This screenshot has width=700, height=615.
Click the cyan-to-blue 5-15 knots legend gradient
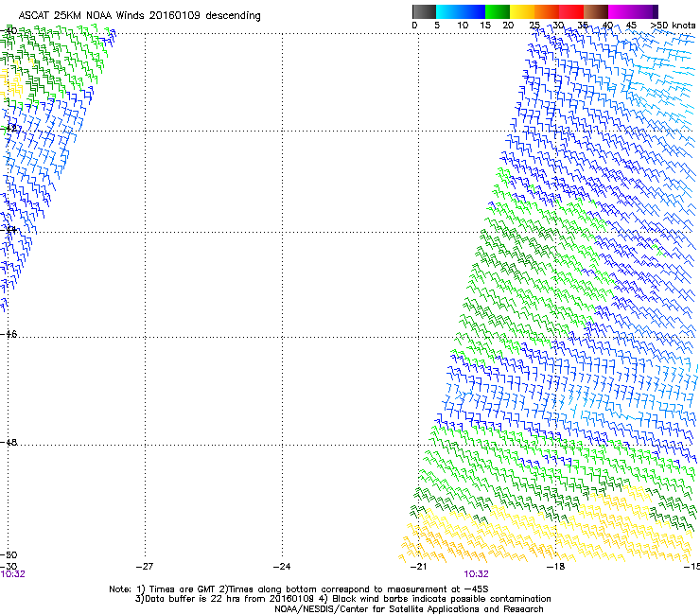click(461, 11)
